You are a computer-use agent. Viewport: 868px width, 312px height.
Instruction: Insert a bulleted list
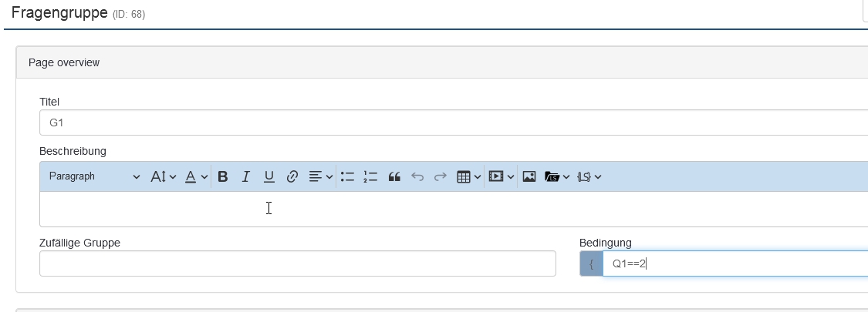point(347,176)
